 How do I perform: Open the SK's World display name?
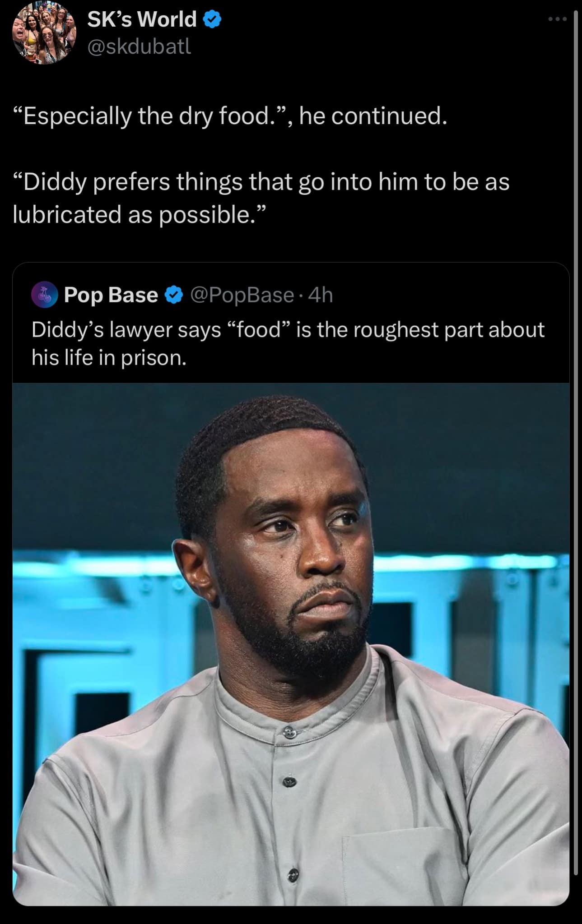[x=142, y=19]
